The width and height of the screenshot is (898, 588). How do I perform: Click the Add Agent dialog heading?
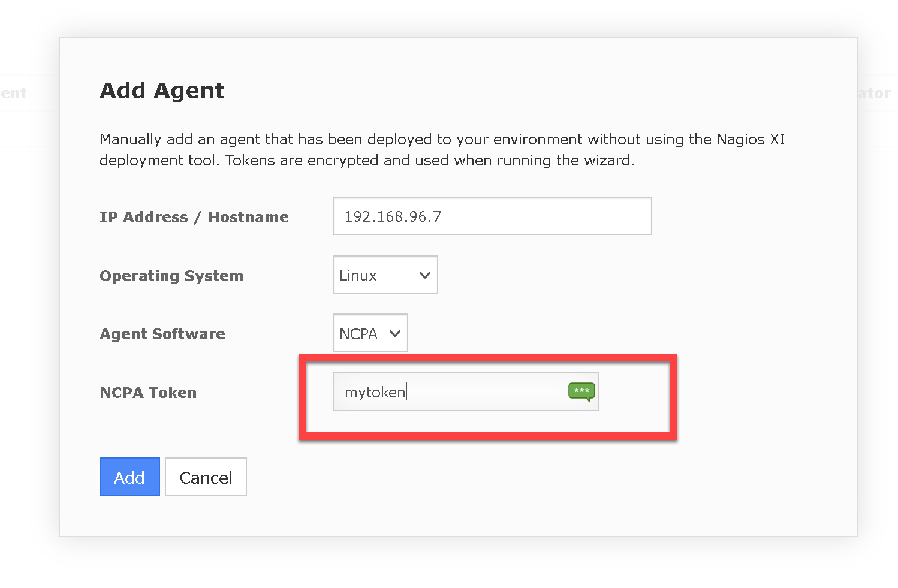(162, 91)
